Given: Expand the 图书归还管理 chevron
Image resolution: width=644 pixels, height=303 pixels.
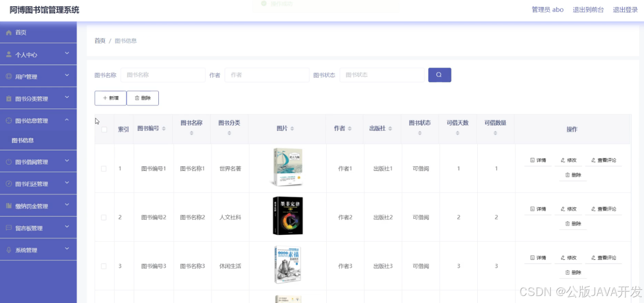Looking at the screenshot, I should (x=67, y=183).
